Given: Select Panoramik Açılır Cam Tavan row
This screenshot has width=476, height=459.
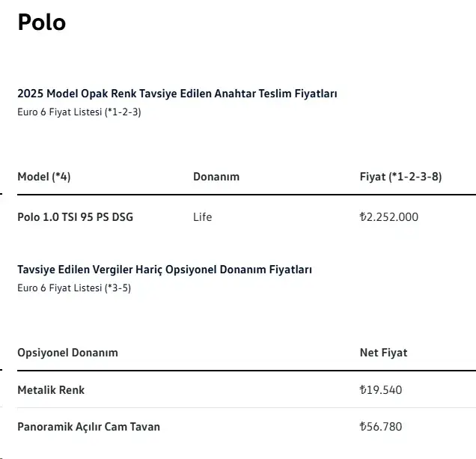Looking at the screenshot, I should pyautogui.click(x=246, y=427).
